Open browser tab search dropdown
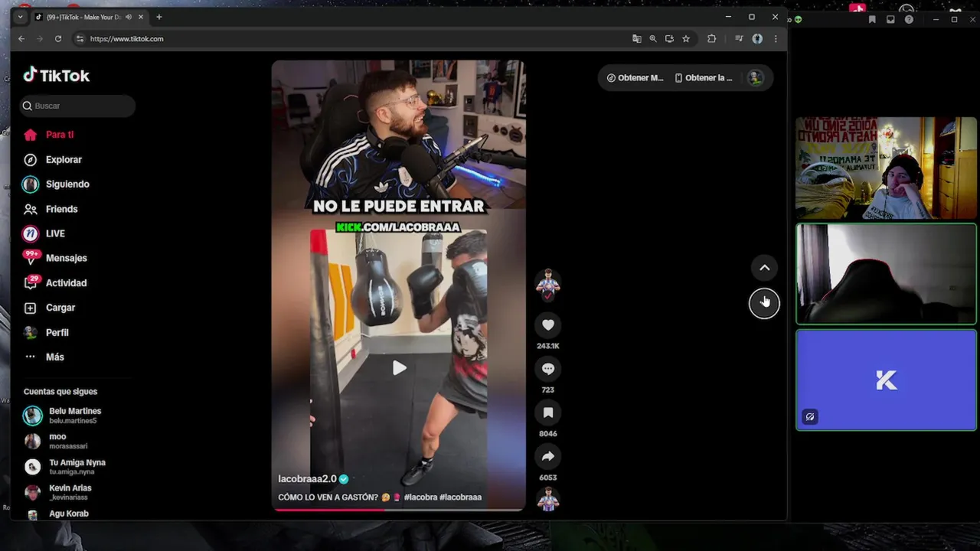The height and width of the screenshot is (551, 980). tap(21, 17)
